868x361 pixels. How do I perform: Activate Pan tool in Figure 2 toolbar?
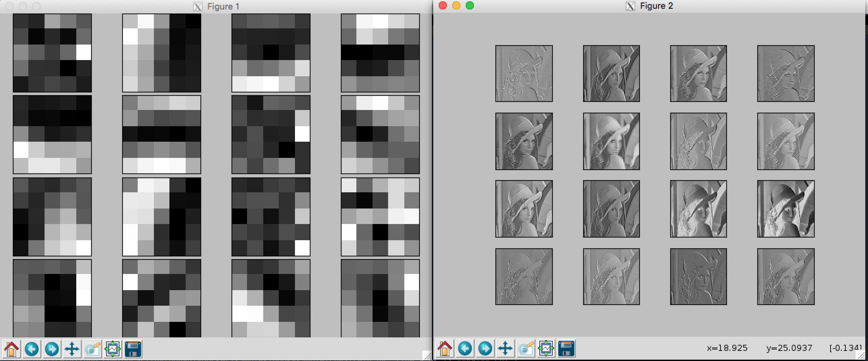pos(506,348)
